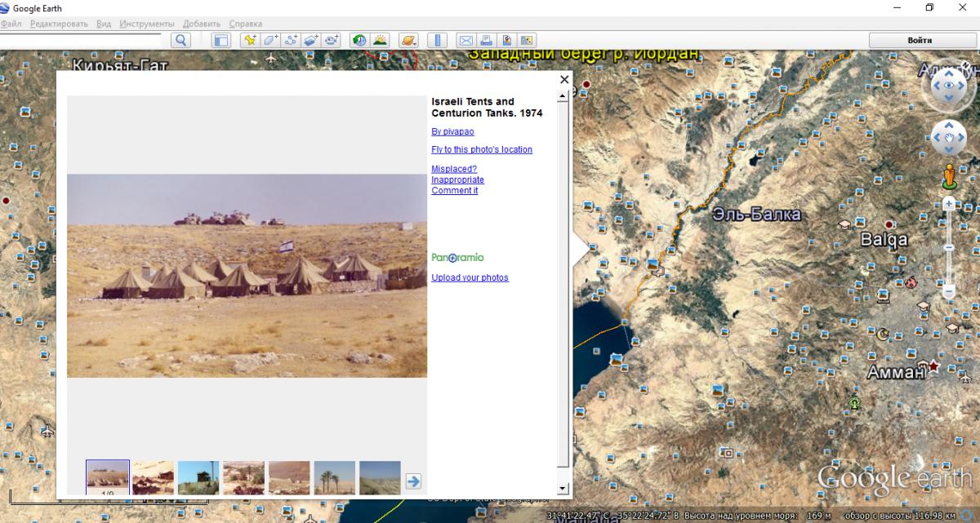Toggle historical imagery clock button
Screen dimensions: 980x523
point(359,40)
